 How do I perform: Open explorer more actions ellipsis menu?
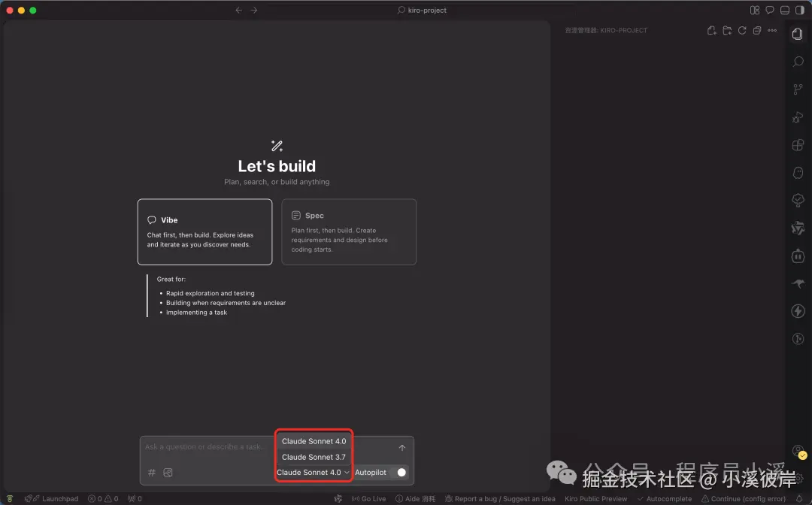tap(772, 31)
